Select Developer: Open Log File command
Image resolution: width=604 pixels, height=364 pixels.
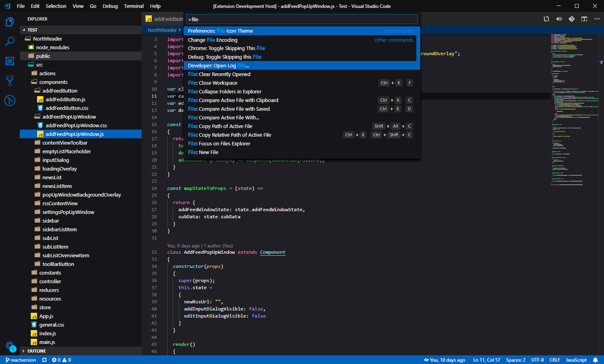click(x=302, y=65)
